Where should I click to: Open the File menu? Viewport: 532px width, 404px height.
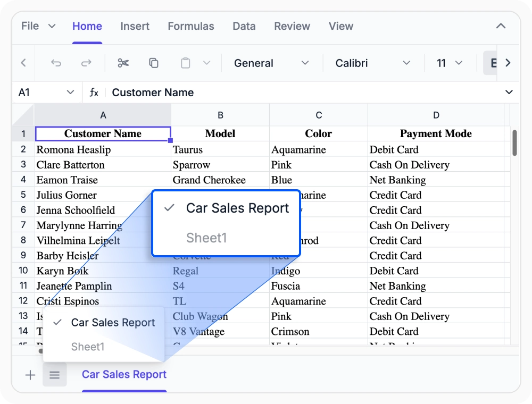(x=38, y=26)
